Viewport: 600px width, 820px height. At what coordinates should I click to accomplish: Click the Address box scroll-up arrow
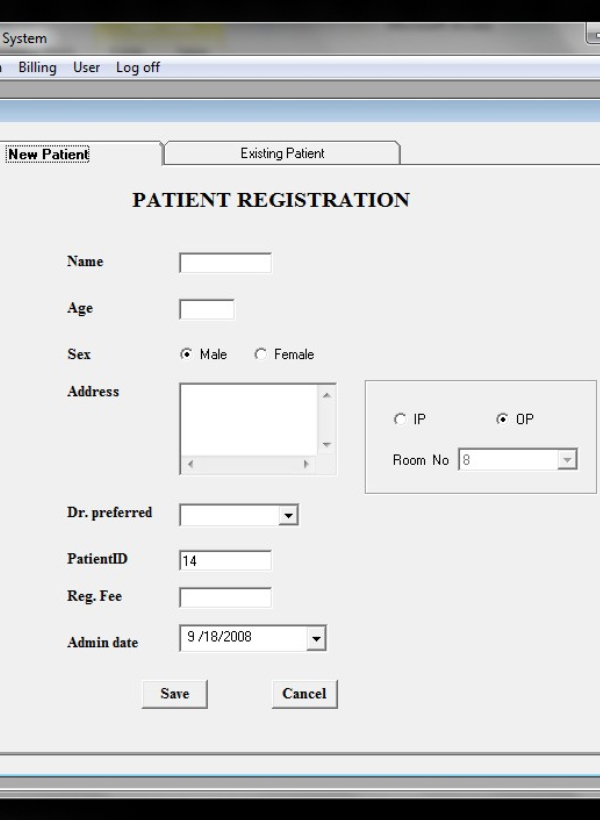[327, 394]
